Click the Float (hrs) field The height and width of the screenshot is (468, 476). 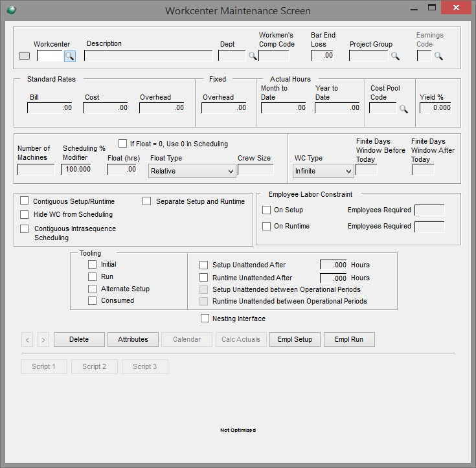(x=122, y=170)
